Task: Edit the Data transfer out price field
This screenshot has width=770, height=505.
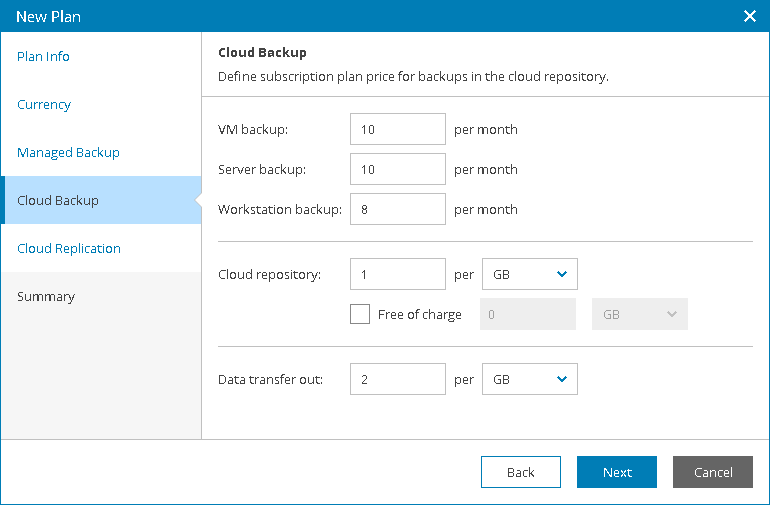Action: pos(398,379)
